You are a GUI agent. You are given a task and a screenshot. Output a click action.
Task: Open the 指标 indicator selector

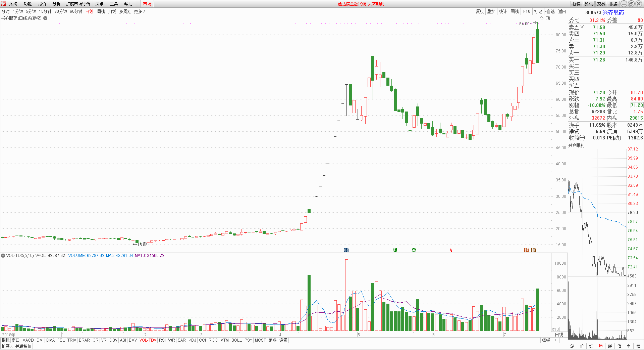coord(6,340)
